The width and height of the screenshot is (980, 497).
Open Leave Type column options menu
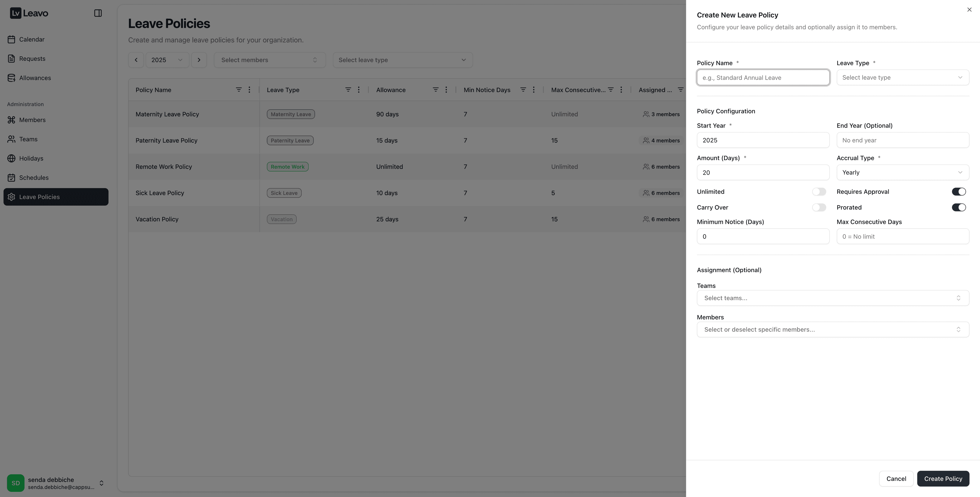click(358, 90)
